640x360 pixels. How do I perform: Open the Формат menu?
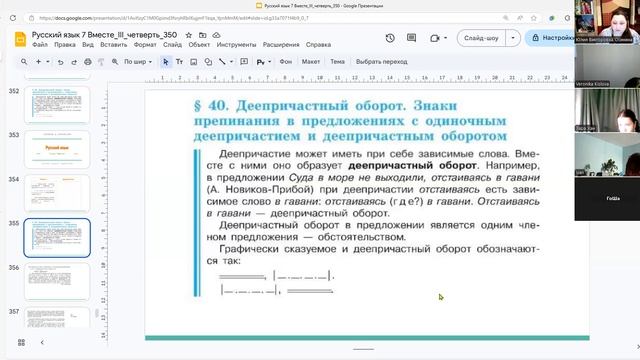click(145, 44)
